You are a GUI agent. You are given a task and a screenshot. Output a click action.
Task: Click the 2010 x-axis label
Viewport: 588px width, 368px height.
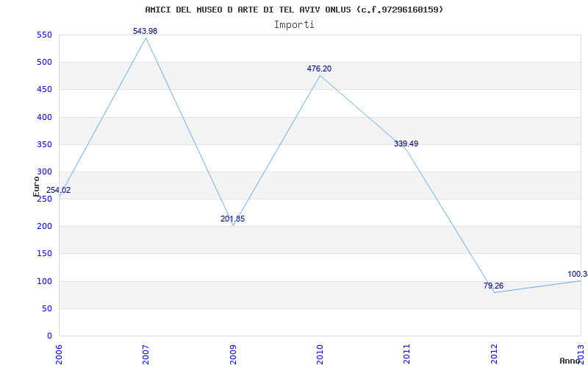[x=320, y=354]
